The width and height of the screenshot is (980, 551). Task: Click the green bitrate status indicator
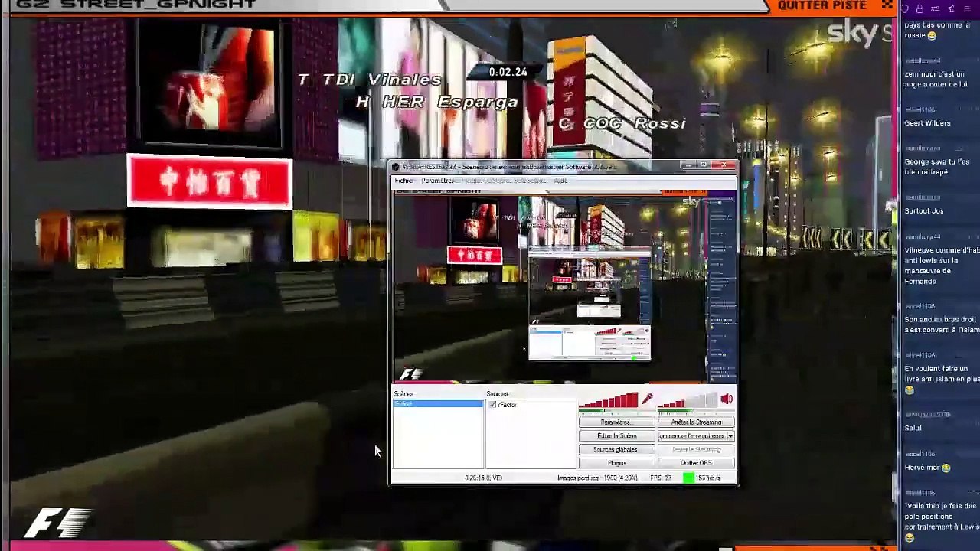pyautogui.click(x=688, y=478)
